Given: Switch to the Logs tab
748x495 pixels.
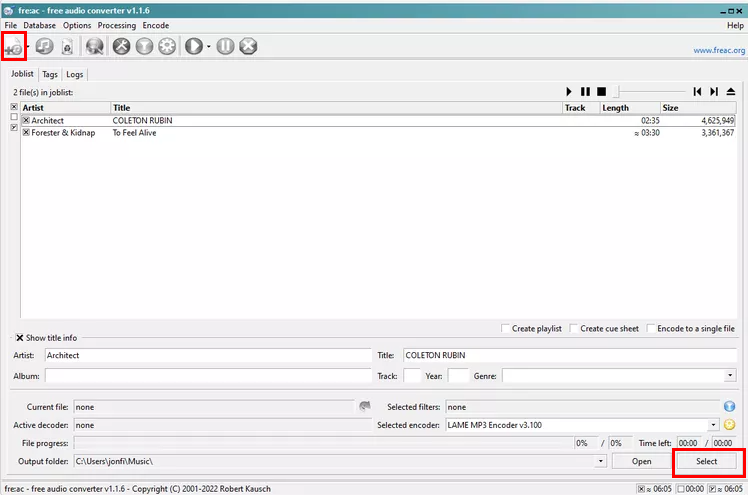Looking at the screenshot, I should pos(74,74).
